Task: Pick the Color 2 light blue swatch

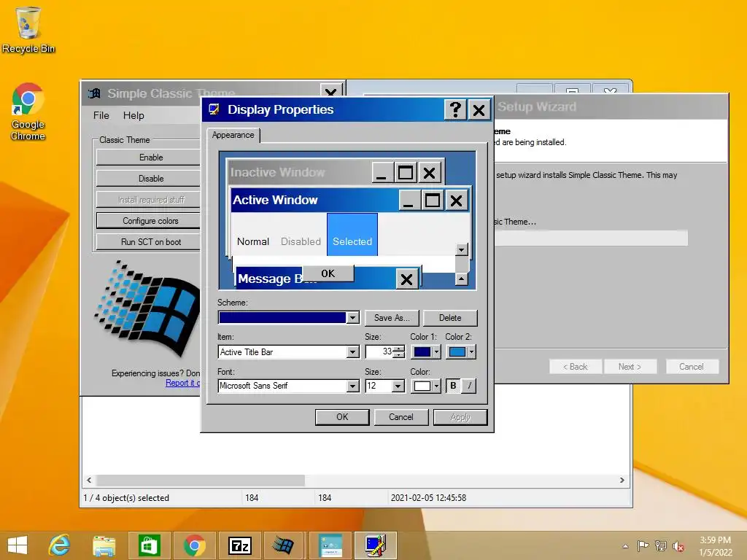Action: coord(457,352)
